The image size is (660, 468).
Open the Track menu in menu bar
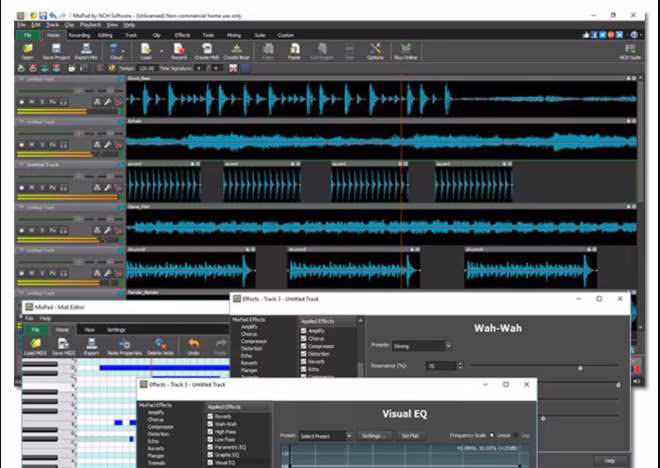coord(53,25)
